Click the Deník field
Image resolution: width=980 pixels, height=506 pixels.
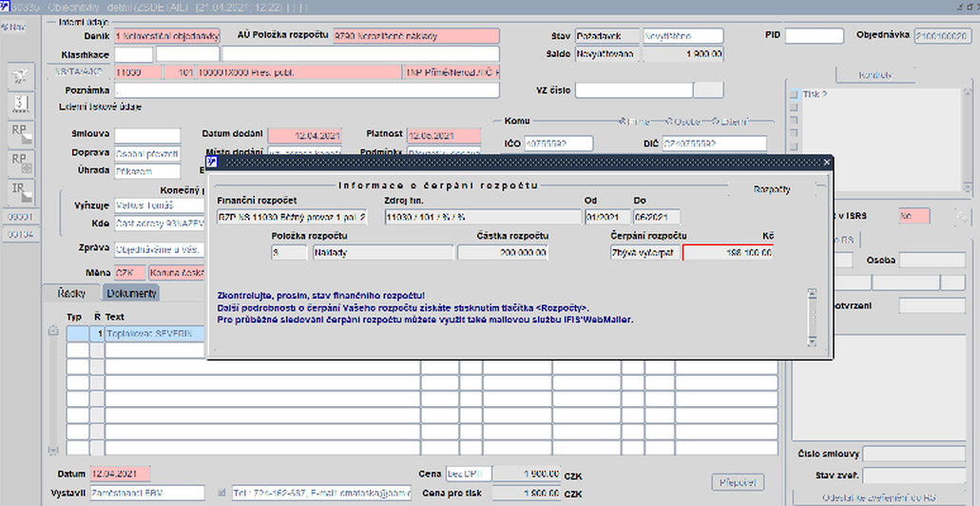tap(167, 35)
